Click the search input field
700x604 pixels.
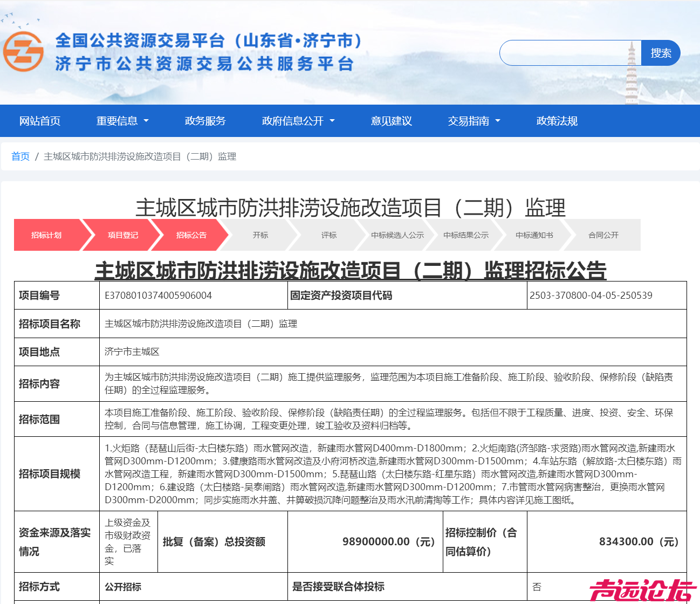570,53
